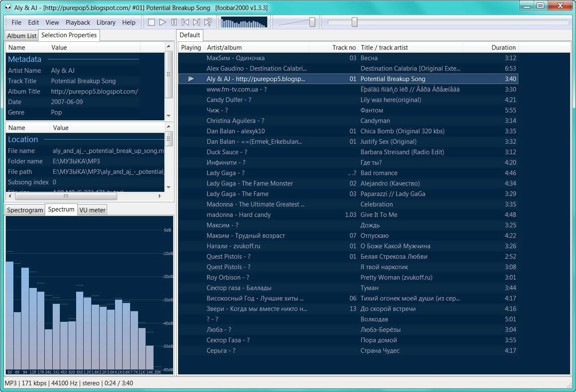Click the Metadata panel scroll up arrow
The width and height of the screenshot is (576, 392).
169,46
